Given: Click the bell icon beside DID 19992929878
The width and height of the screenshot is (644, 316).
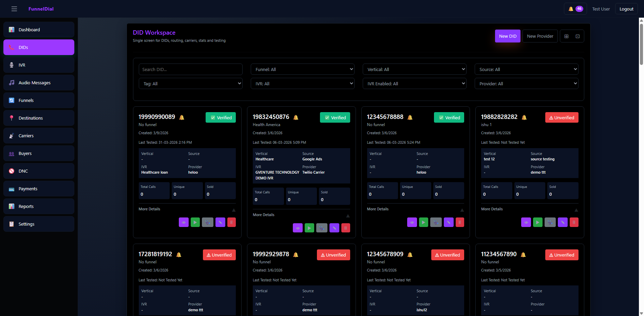Looking at the screenshot, I should click(x=296, y=254).
